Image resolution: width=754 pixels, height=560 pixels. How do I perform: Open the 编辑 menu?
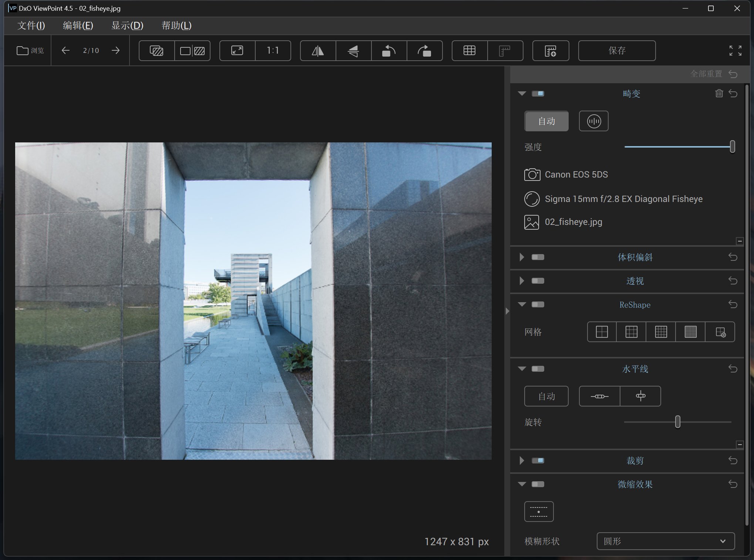(78, 26)
